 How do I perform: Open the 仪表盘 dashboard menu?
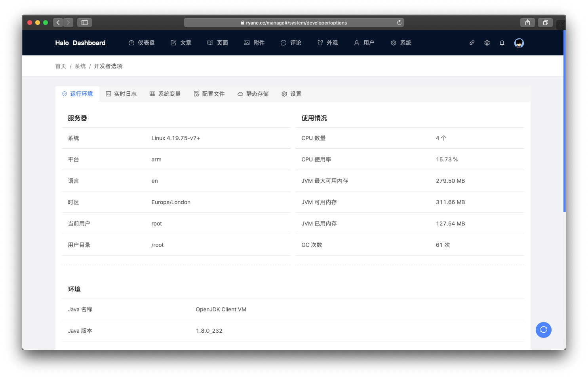[x=142, y=43]
